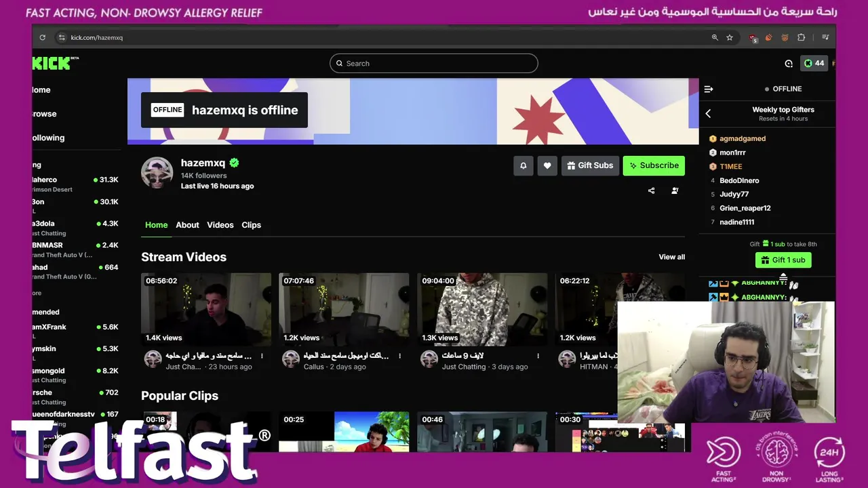Open agmadgamed in top gifters
The height and width of the screenshot is (488, 868).
pos(743,138)
